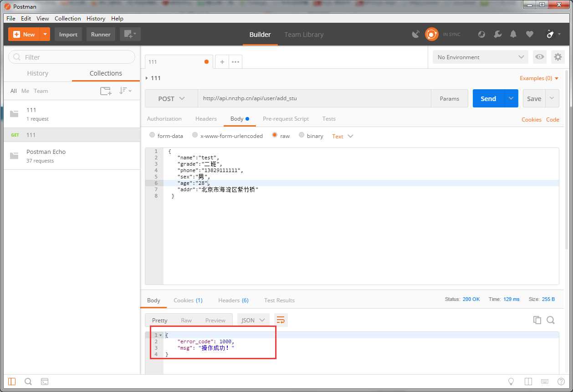
Task: Send the request
Action: [x=488, y=98]
